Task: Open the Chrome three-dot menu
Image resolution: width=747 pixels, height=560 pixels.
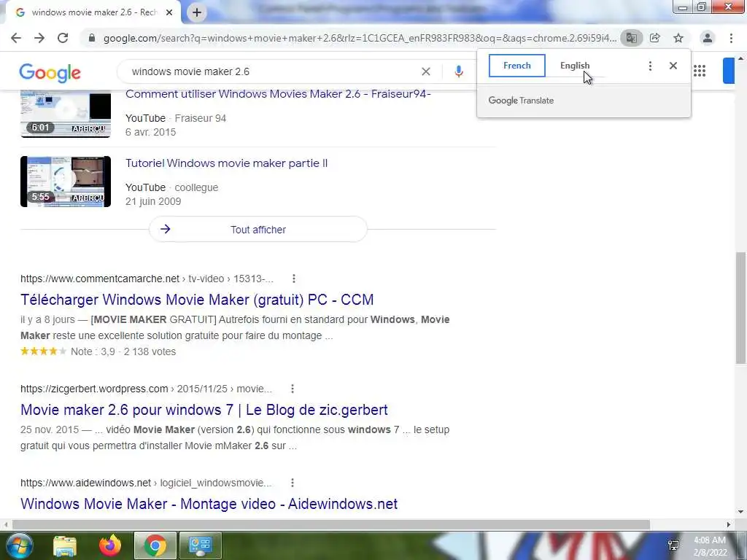Action: 731,38
